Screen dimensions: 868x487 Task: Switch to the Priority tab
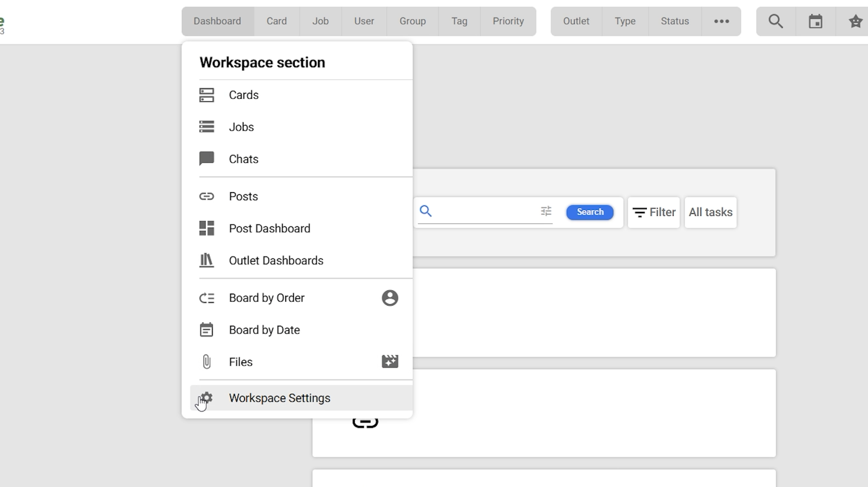[x=508, y=21]
